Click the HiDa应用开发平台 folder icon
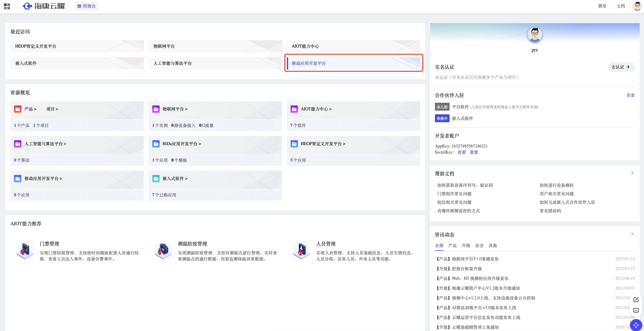 coord(156,144)
